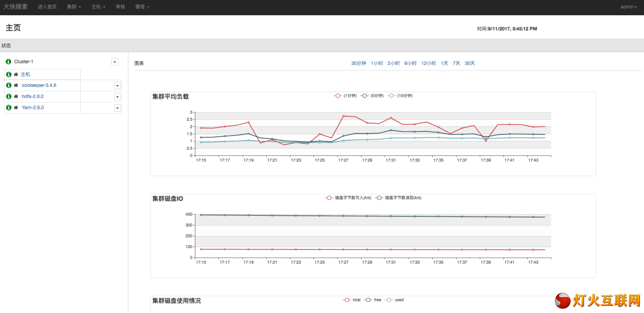Image resolution: width=644 pixels, height=313 pixels.
Task: Open the 管理 menu in the navbar
Action: [142, 7]
